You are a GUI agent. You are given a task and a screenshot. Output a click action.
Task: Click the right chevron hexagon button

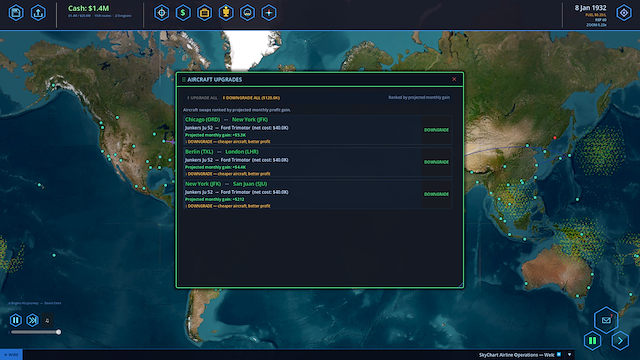(x=620, y=340)
